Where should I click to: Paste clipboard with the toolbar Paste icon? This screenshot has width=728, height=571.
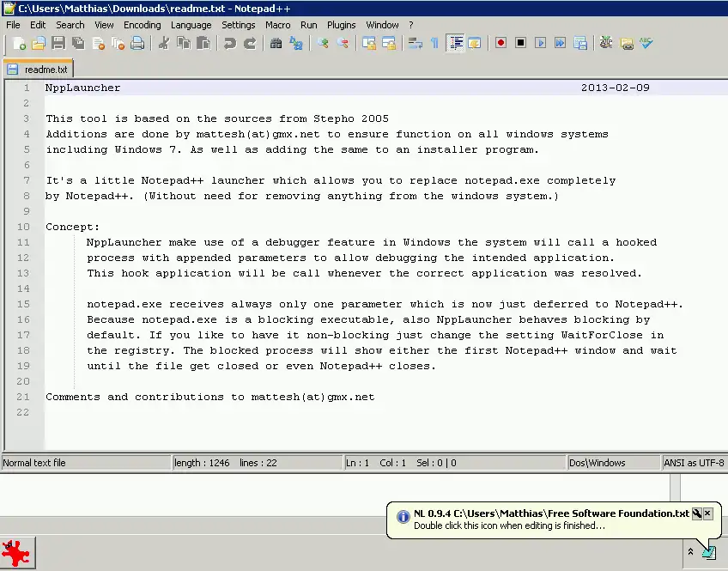(203, 43)
